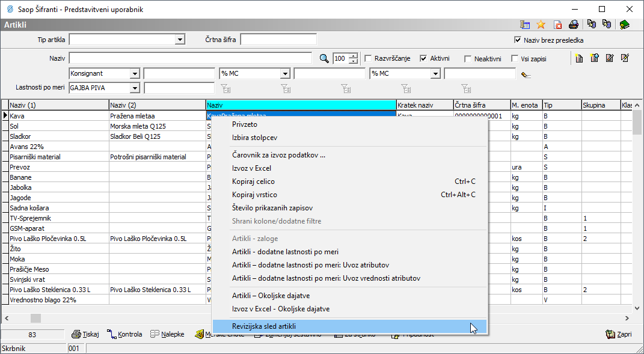Open the second % MC dropdown
Image resolution: width=644 pixels, height=354 pixels.
(435, 74)
